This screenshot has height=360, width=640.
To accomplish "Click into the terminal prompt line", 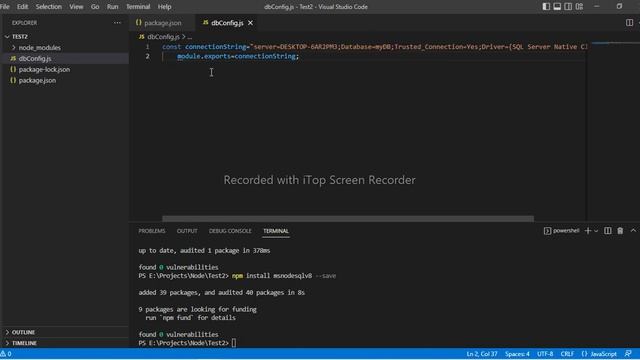I will click(x=233, y=343).
